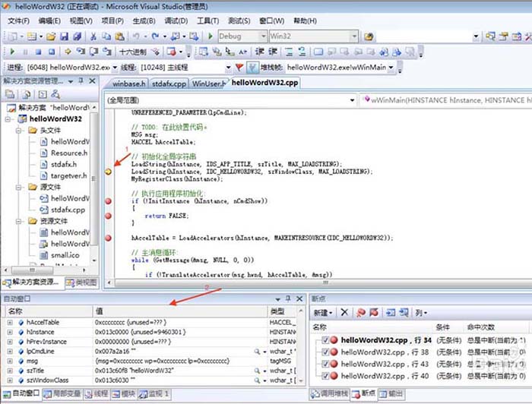Click the Open file folder icon

(x=51, y=36)
